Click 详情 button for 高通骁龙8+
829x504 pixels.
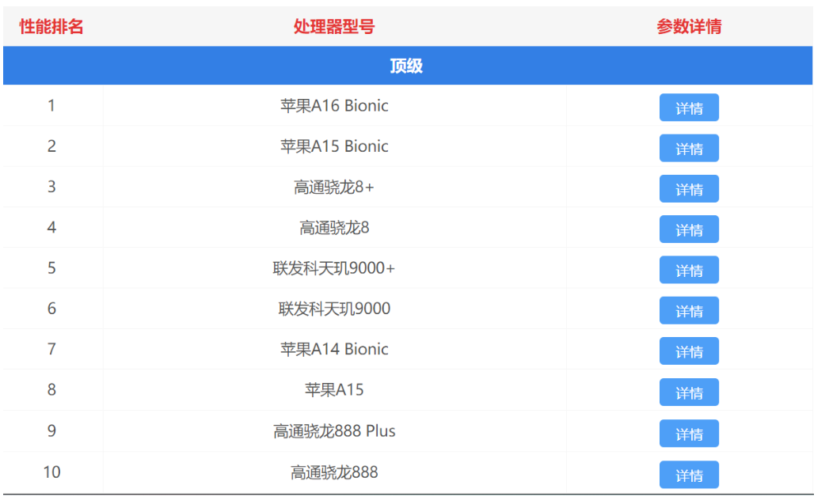tap(688, 189)
